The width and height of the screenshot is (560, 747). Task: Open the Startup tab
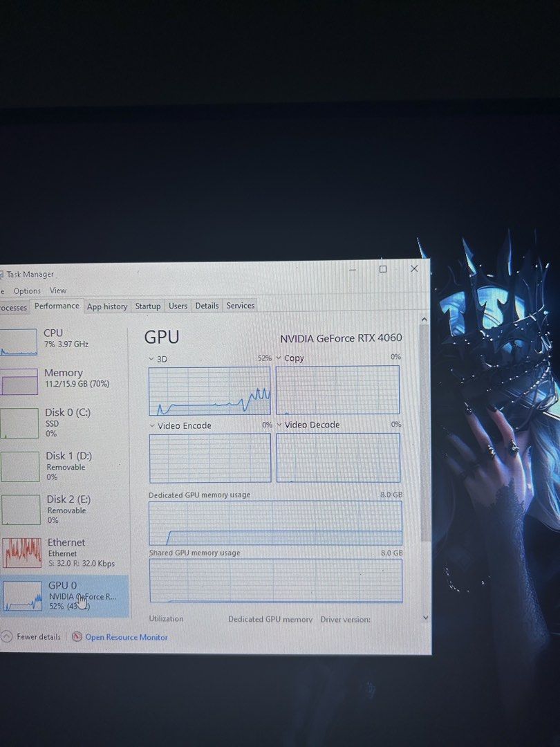tap(148, 306)
